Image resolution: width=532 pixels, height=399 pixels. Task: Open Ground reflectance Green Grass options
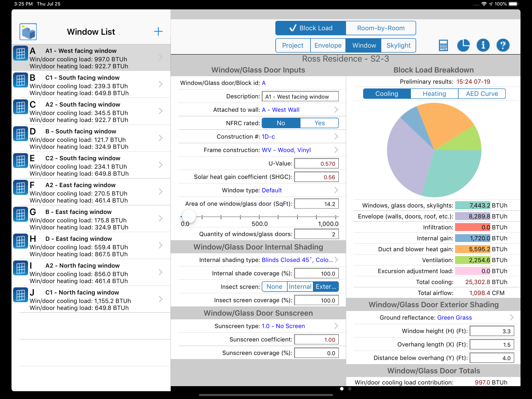[x=454, y=317]
